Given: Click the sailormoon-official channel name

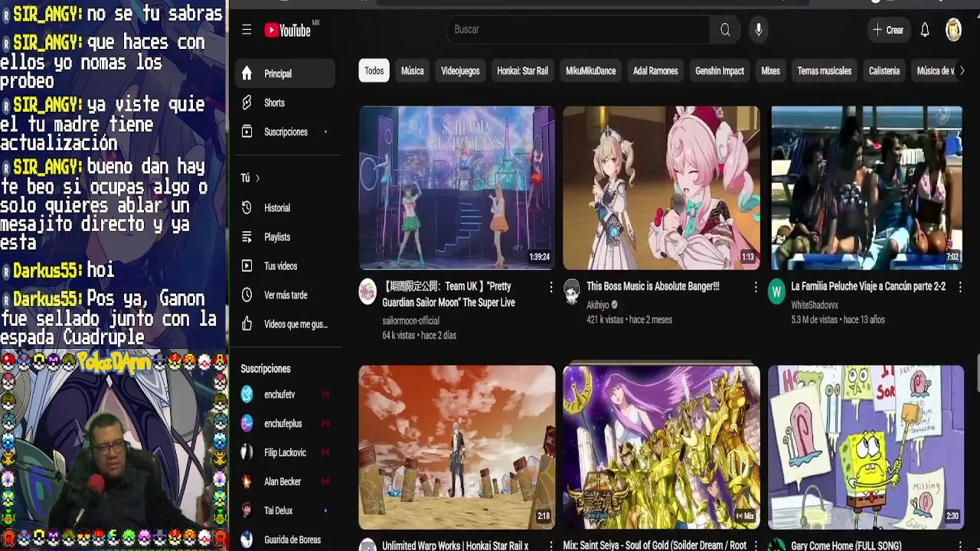Looking at the screenshot, I should click(x=410, y=321).
